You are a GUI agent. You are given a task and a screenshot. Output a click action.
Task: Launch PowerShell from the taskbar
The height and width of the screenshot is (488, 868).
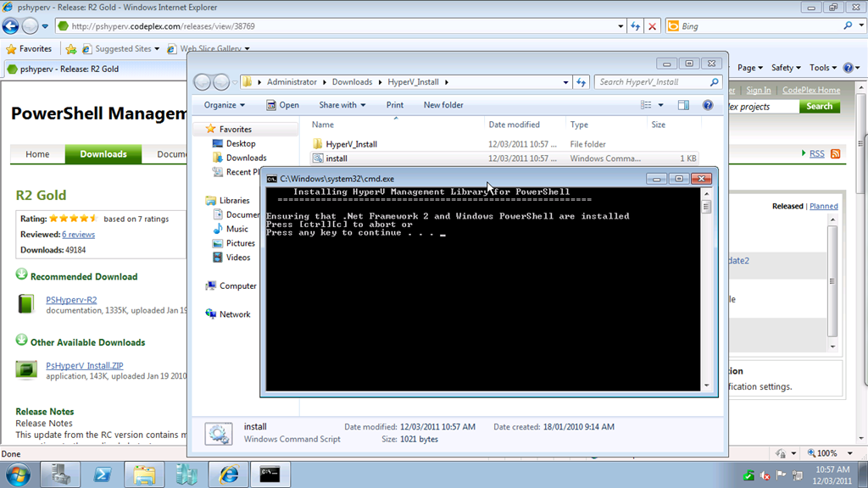click(103, 474)
